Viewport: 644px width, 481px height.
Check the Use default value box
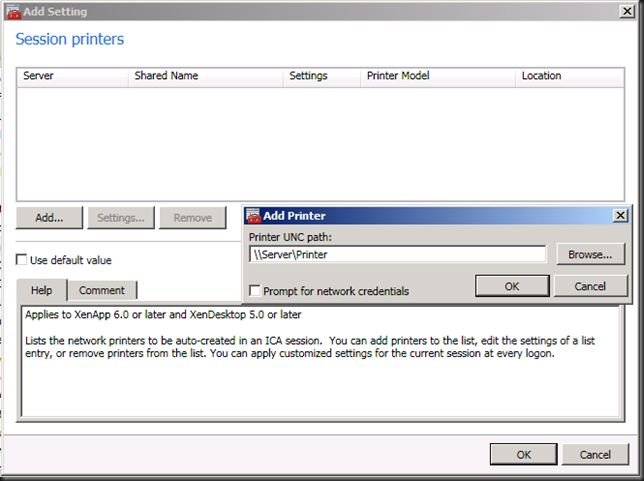point(21,260)
